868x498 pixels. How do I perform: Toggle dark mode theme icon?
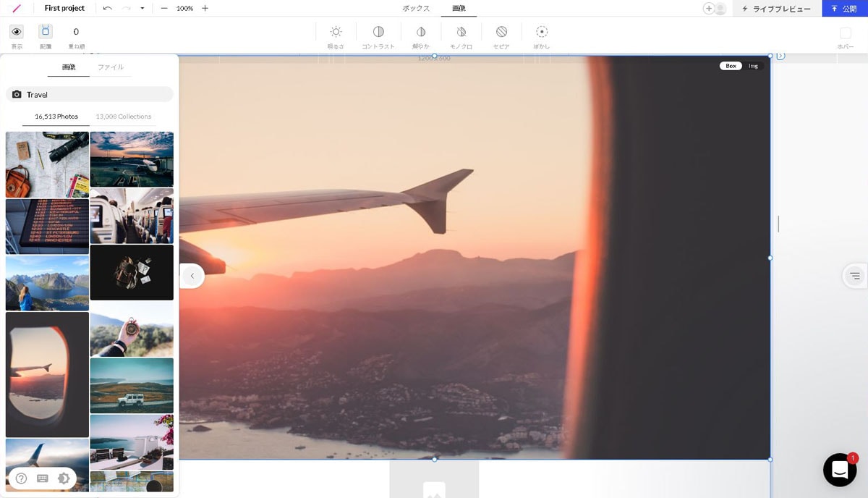64,478
